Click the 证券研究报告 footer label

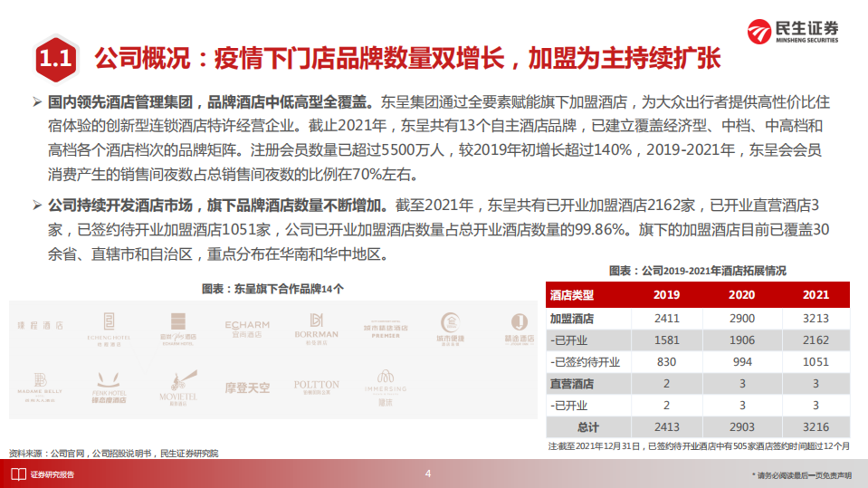coord(52,474)
